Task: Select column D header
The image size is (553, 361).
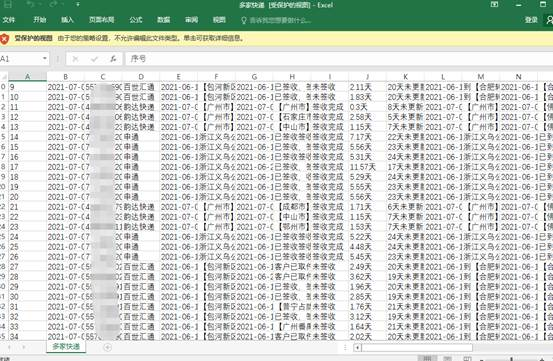Action: point(141,77)
